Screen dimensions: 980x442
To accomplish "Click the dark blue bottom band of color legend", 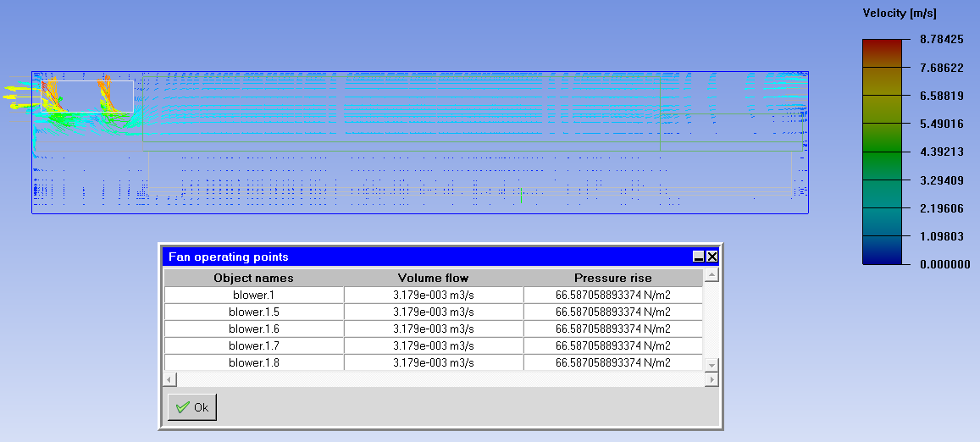I will [x=883, y=250].
